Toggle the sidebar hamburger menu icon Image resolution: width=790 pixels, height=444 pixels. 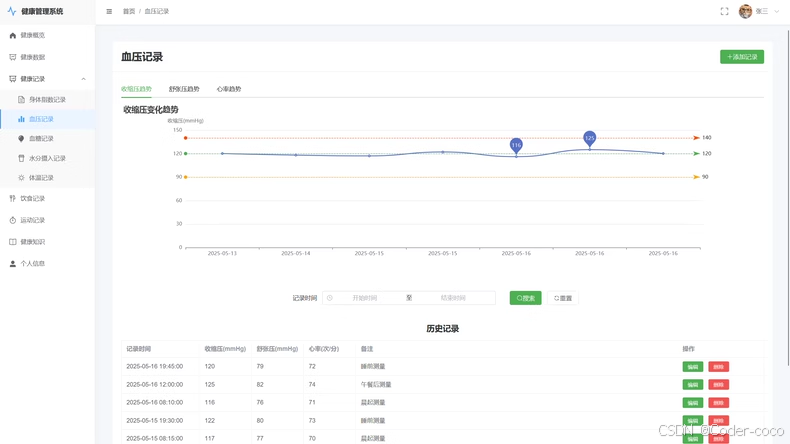109,11
